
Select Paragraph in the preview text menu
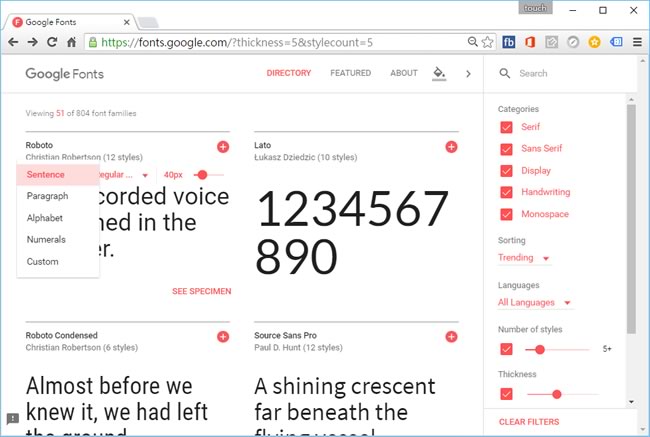[58, 196]
